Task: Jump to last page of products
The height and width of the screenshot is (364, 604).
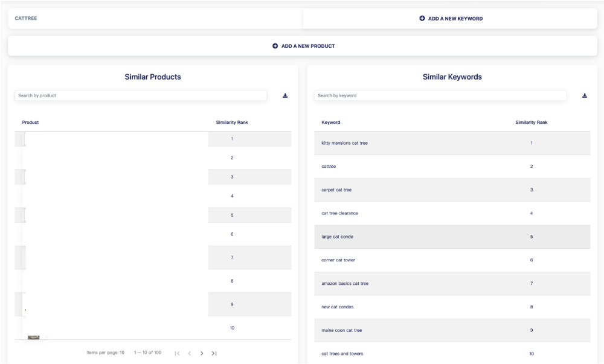Action: 214,353
